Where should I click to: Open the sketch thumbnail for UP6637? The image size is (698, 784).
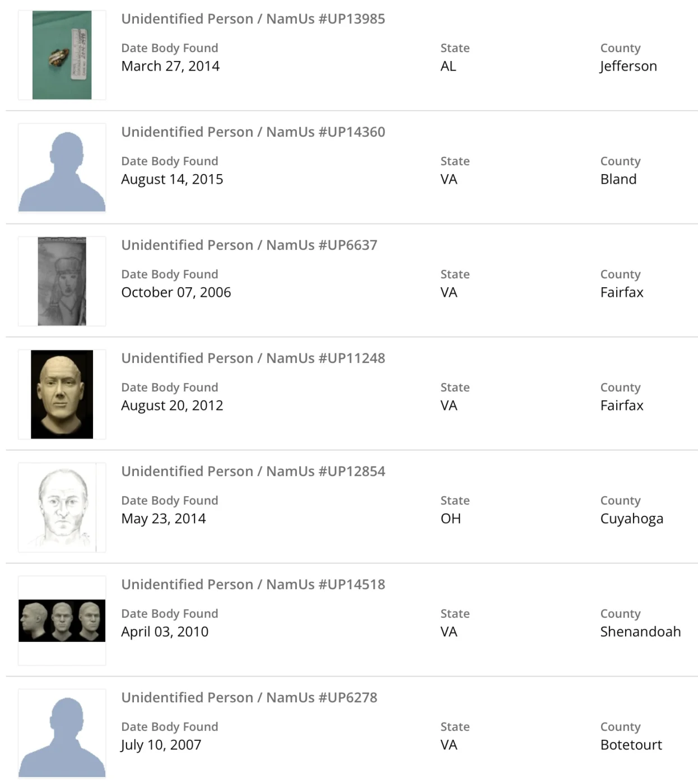pyautogui.click(x=62, y=281)
